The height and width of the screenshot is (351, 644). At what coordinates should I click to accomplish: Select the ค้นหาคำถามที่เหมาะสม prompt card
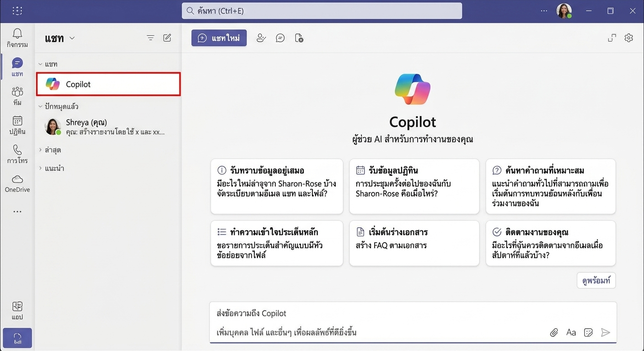tap(551, 186)
